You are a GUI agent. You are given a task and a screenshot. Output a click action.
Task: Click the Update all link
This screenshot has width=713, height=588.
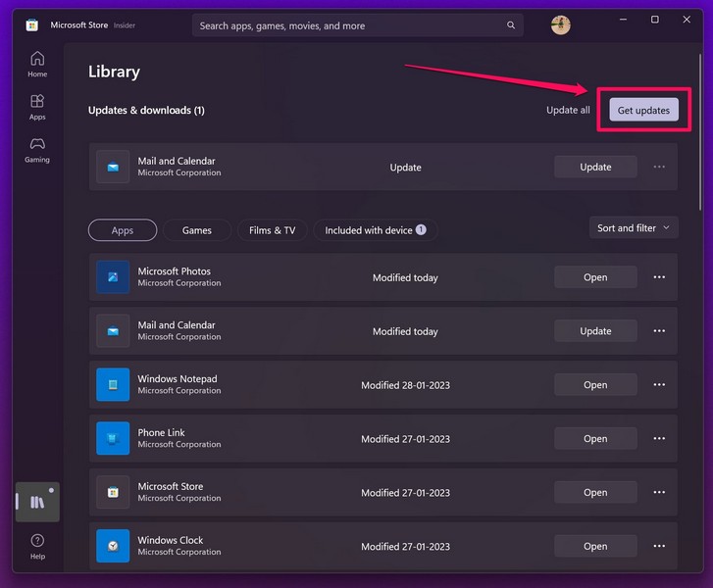[568, 110]
